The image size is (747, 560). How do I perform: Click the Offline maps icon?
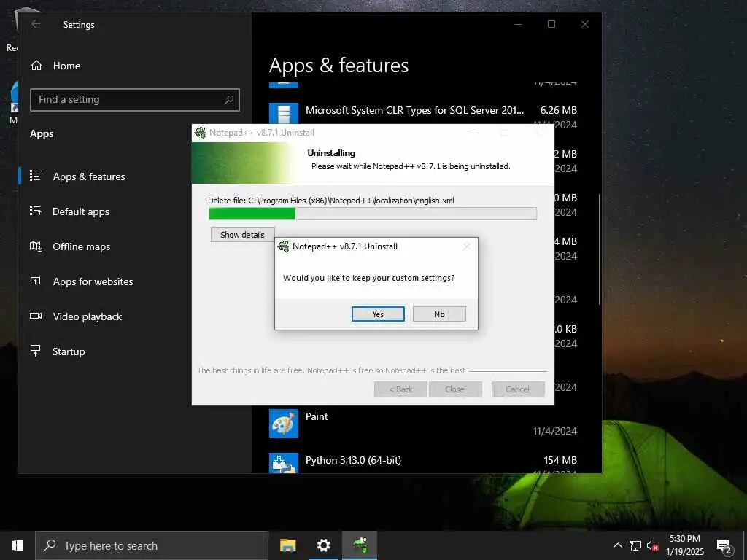pyautogui.click(x=36, y=246)
